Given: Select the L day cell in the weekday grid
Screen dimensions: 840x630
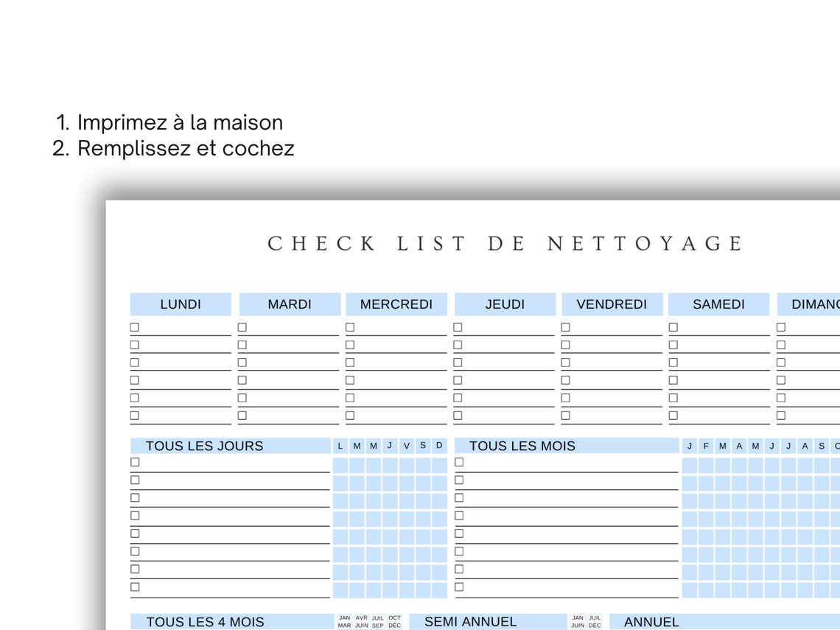Looking at the screenshot, I should tap(339, 446).
